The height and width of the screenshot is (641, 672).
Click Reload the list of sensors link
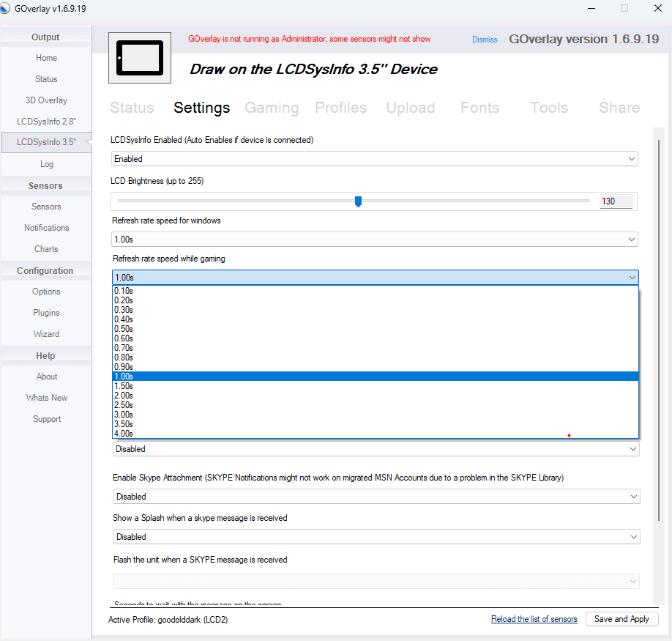[x=534, y=619]
